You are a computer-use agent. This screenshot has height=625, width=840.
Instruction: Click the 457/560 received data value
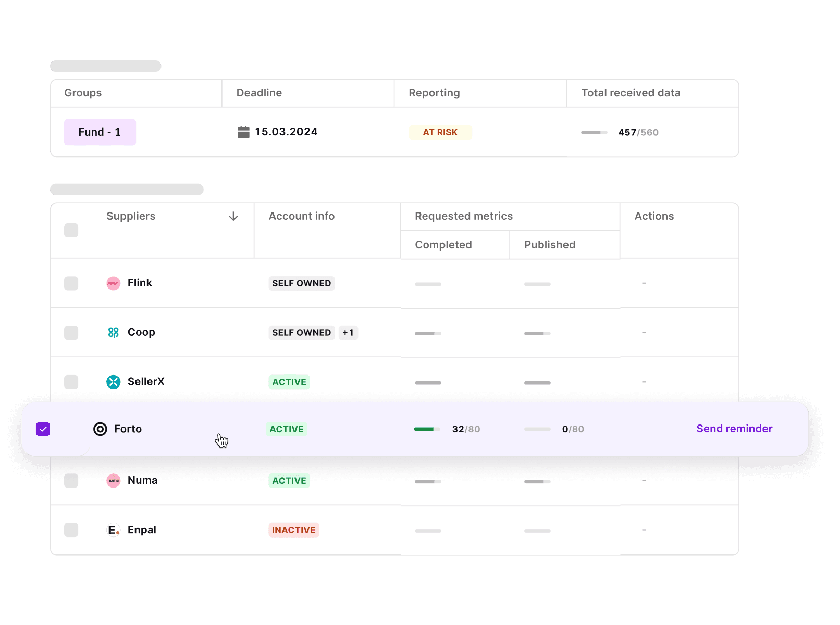tap(638, 133)
